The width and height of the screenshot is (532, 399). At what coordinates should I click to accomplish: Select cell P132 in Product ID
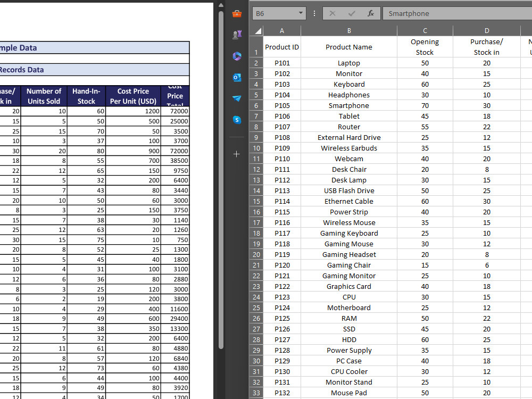point(282,393)
